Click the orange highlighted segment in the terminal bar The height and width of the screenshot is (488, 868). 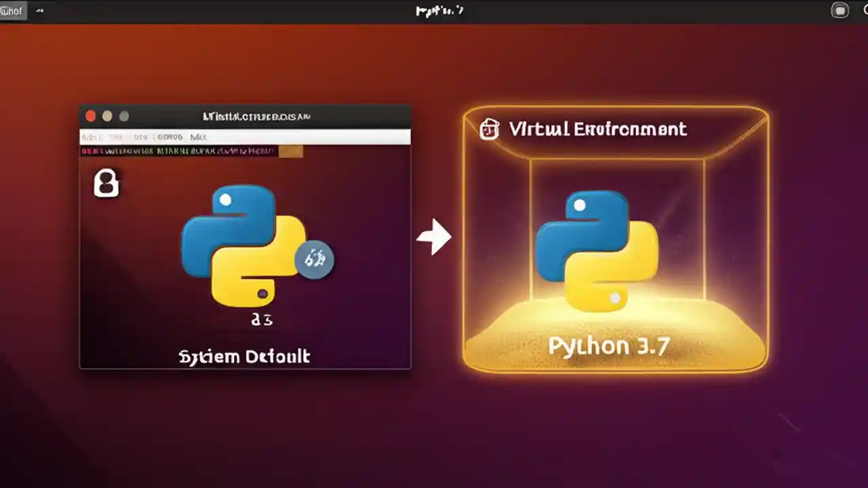pyautogui.click(x=290, y=151)
